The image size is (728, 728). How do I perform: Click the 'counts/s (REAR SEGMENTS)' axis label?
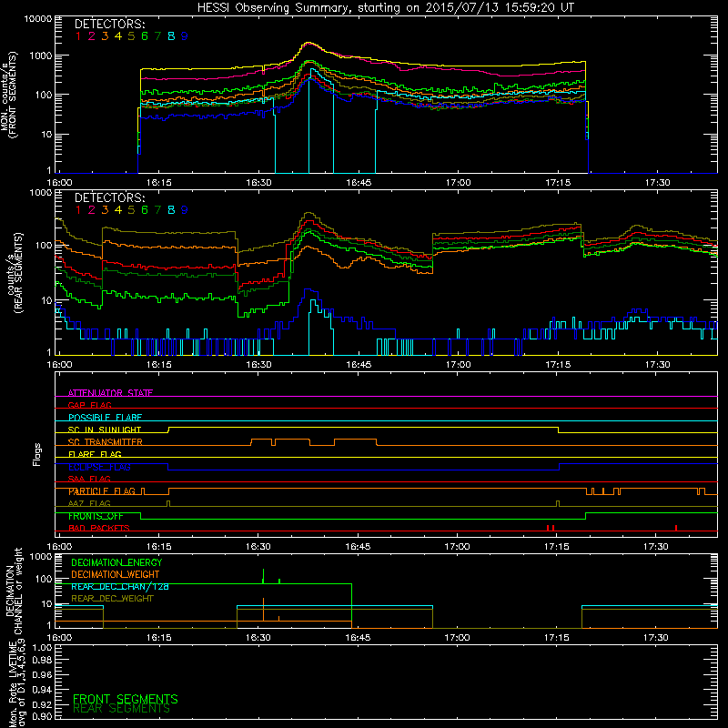click(x=15, y=274)
